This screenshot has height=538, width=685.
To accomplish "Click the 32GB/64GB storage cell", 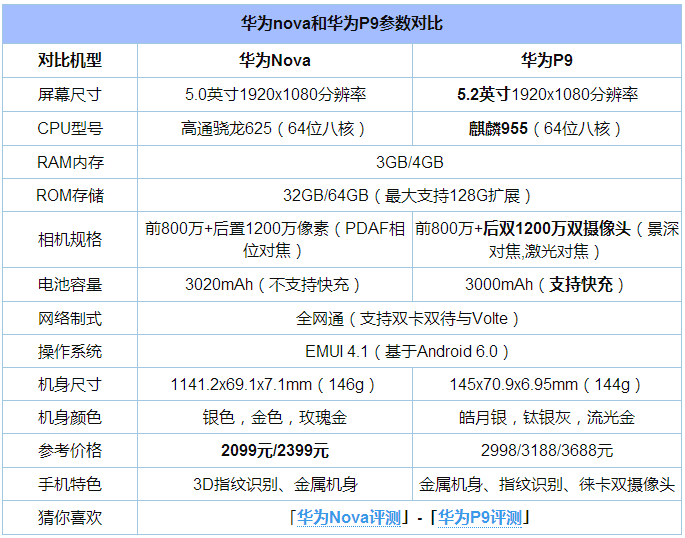I will click(x=409, y=196).
